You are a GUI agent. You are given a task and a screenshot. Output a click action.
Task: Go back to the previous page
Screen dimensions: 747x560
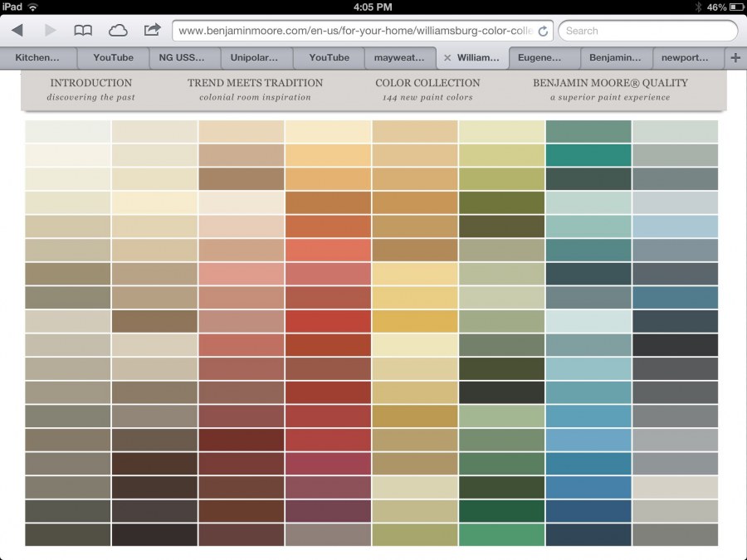(x=17, y=30)
